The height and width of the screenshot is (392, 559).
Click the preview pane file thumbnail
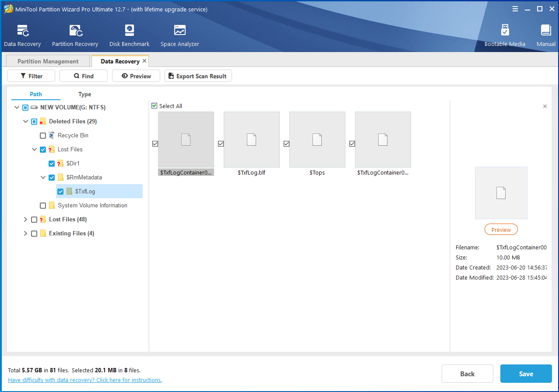[501, 192]
